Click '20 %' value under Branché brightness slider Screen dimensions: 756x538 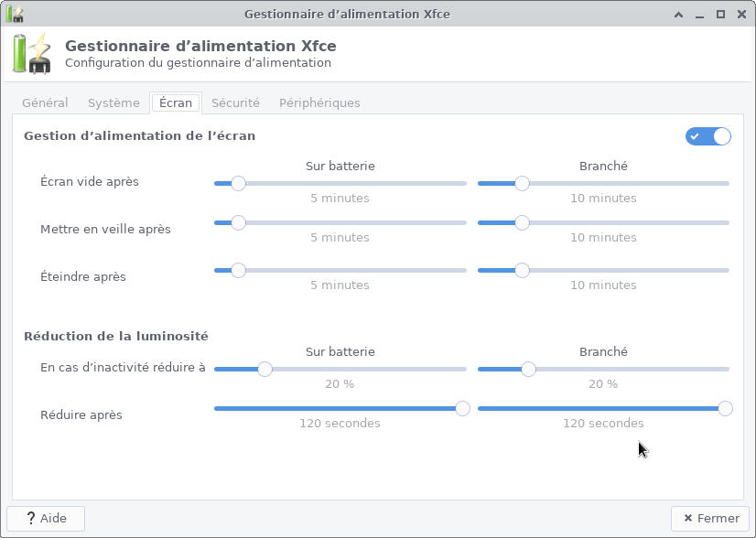[x=603, y=384]
